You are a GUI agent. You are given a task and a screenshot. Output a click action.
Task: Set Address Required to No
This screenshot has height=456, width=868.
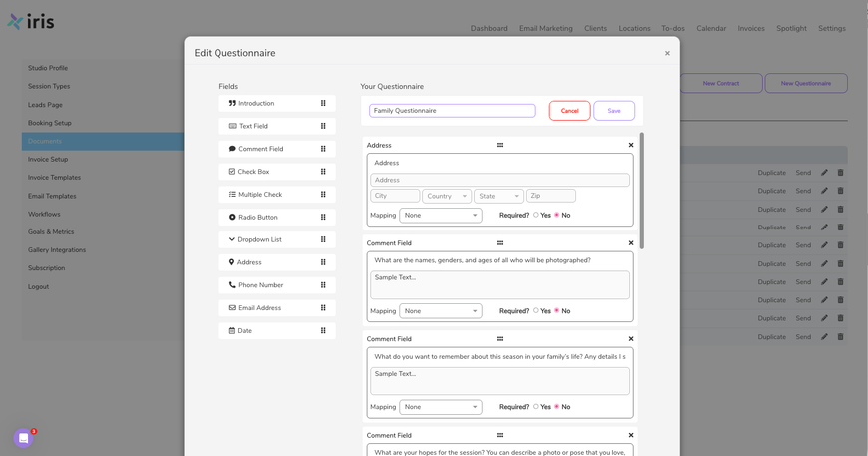coord(557,215)
